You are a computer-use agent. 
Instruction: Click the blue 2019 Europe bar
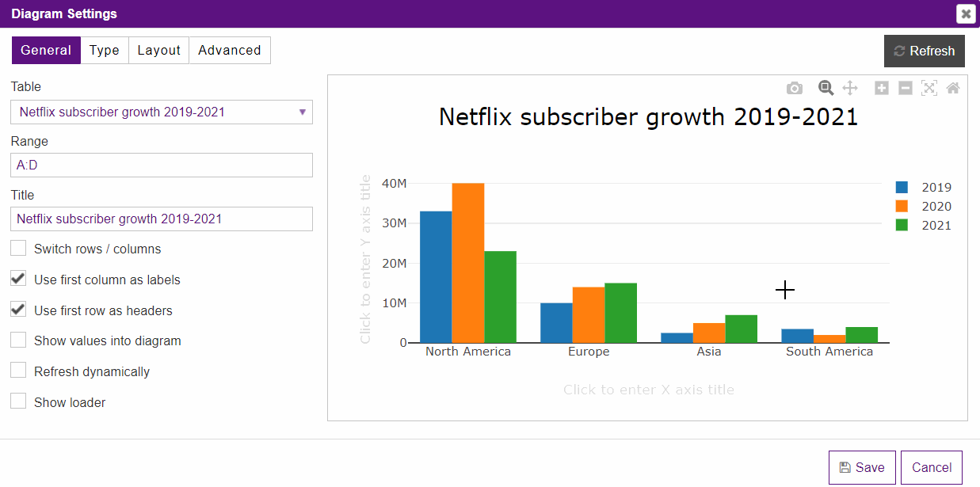[x=556, y=323]
